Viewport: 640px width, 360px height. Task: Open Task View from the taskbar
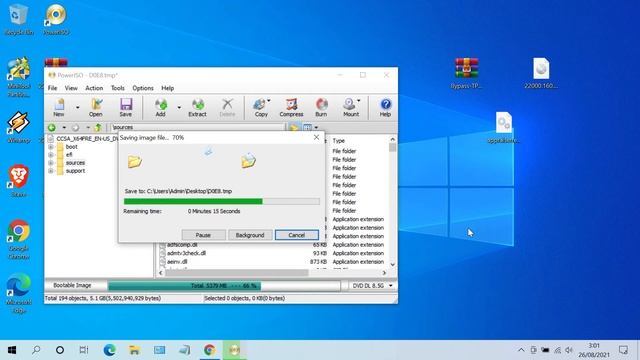(x=84, y=350)
